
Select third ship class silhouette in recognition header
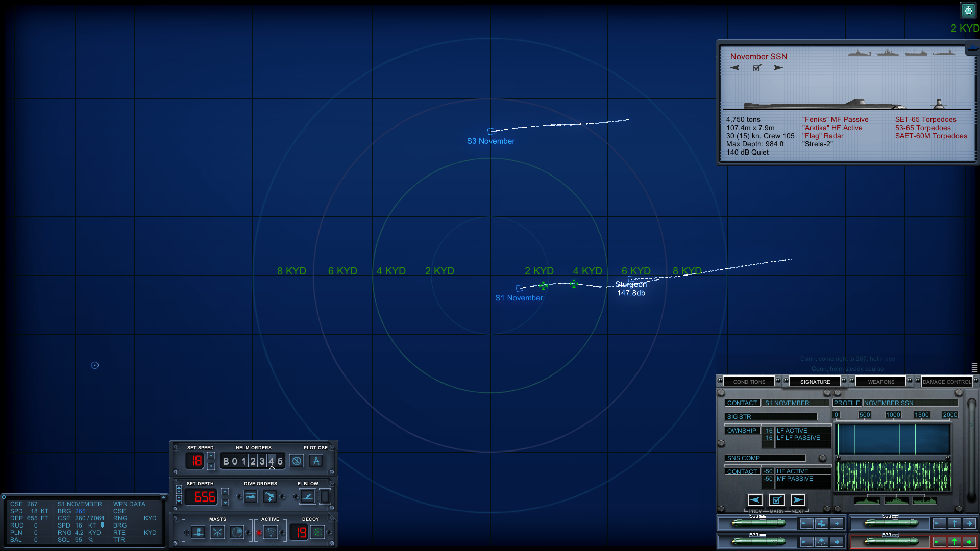coord(916,53)
